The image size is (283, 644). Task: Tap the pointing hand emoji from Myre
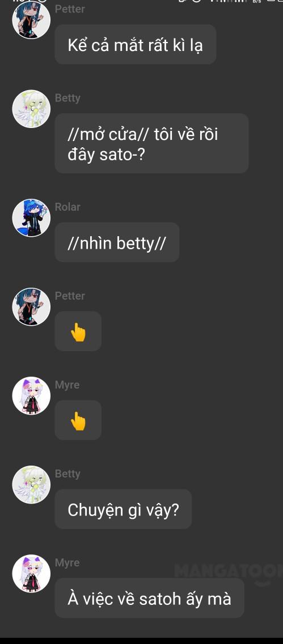[x=78, y=420]
